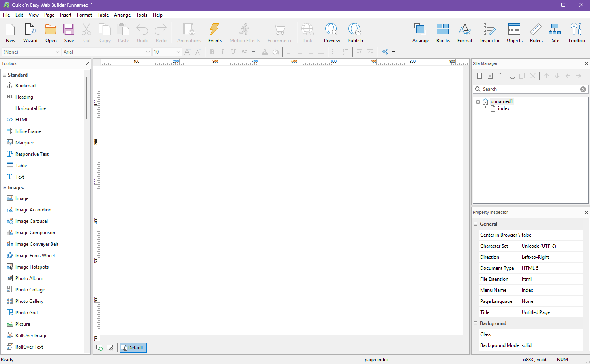Toggle the Site manager panel
Viewport: 590px width, 364px height.
[555, 33]
